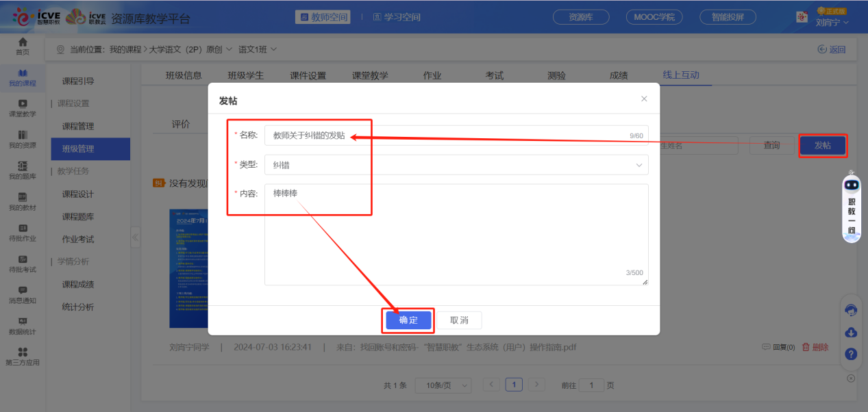
Task: Open 消息通知 notifications icon
Action: point(22,295)
